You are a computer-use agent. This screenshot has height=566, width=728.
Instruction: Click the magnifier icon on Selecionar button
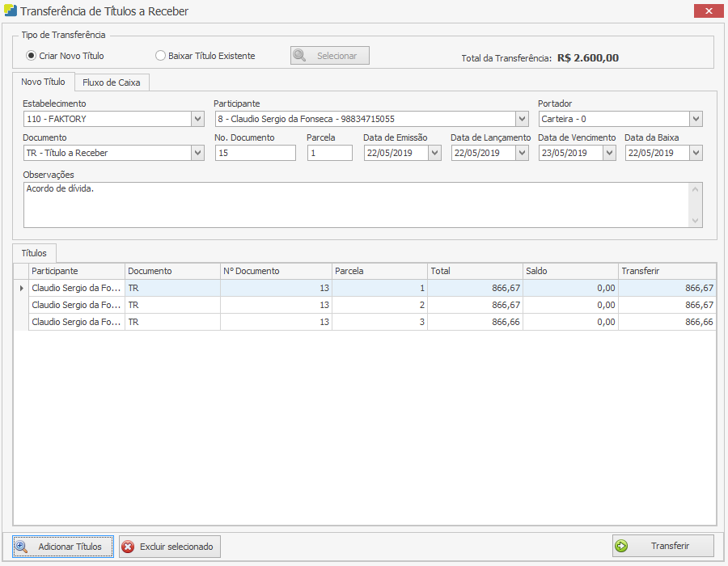(x=299, y=56)
